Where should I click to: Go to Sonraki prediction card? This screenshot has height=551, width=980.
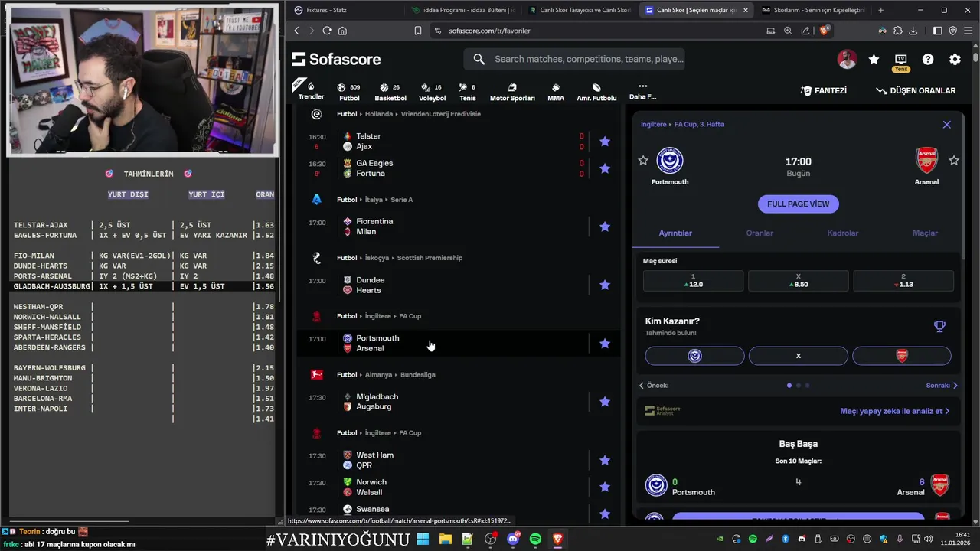pyautogui.click(x=942, y=386)
